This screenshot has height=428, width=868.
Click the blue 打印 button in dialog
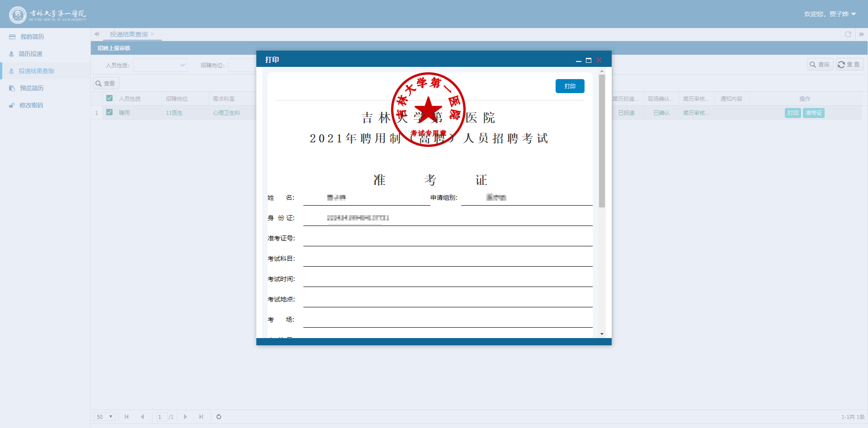coord(570,86)
